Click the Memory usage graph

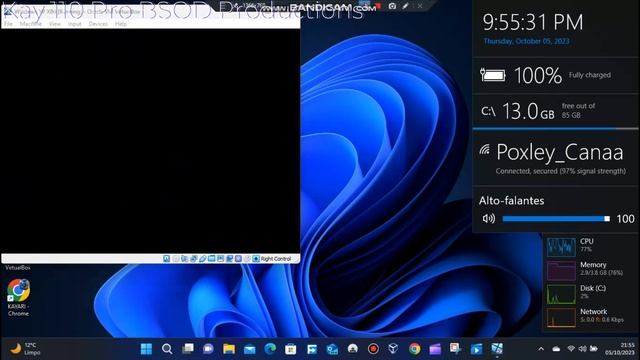(x=561, y=270)
